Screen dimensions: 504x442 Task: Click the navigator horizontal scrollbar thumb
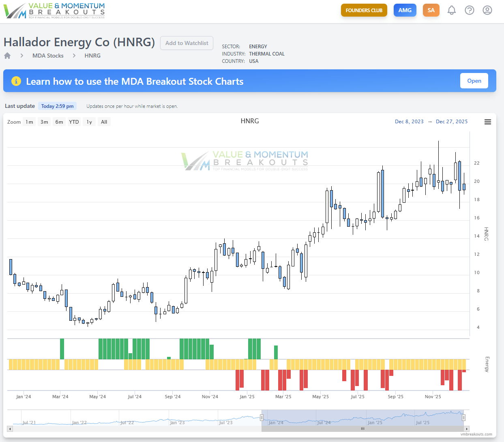363,429
